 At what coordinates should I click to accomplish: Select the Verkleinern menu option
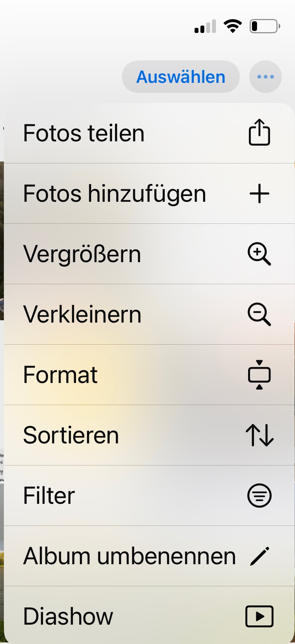[x=82, y=314]
